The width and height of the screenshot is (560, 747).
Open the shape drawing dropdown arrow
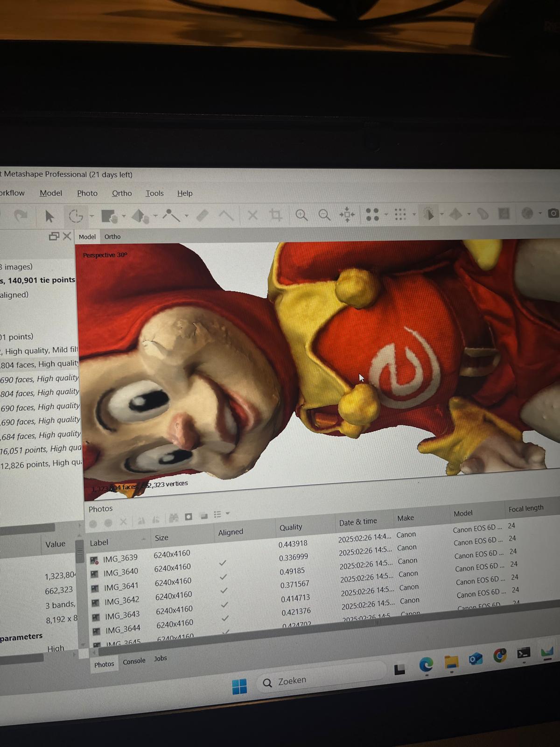[187, 216]
